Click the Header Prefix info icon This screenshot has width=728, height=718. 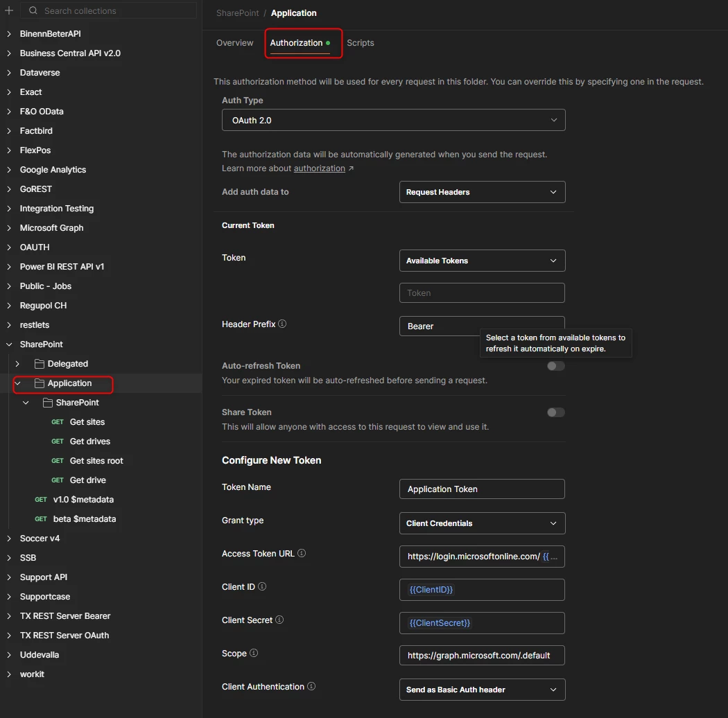[282, 324]
